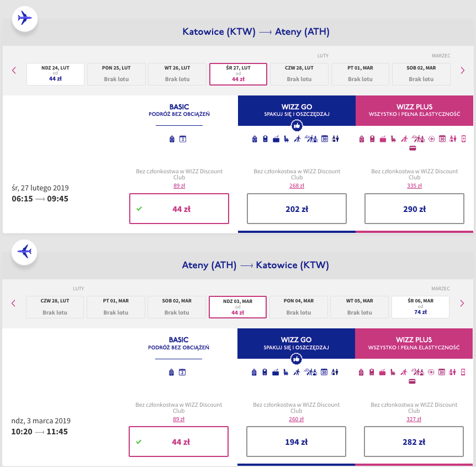This screenshot has width=476, height=468.
Task: Select the ŚR 06, MAR return date tab
Action: click(x=420, y=307)
